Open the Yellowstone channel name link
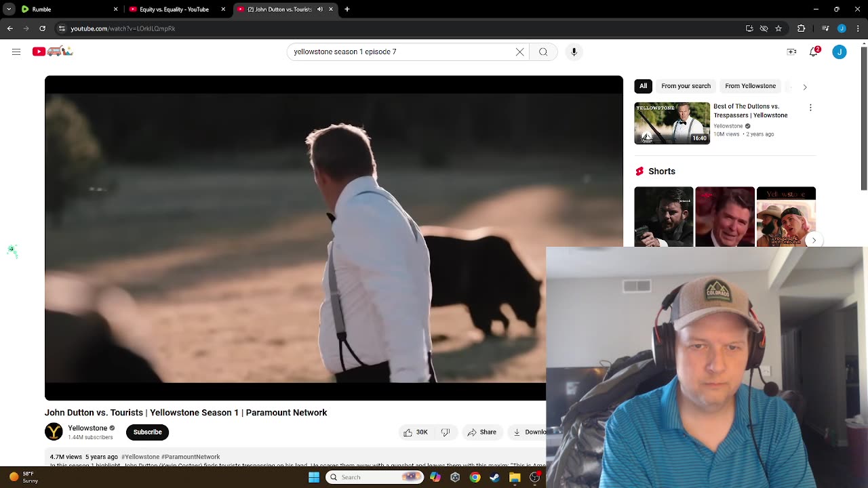 point(87,428)
